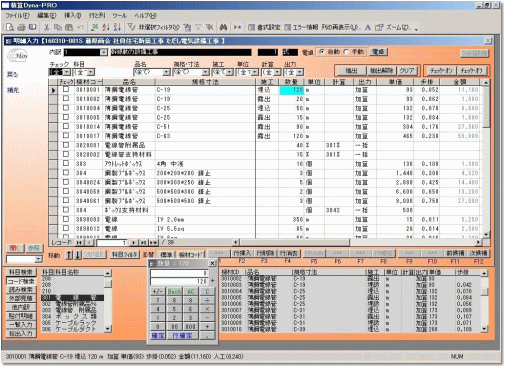This screenshot has height=368, width=506.
Task: Open the 施工 filter dropdown
Action: 230,72
